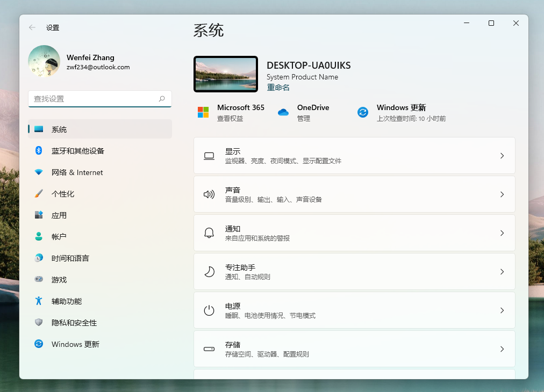Image resolution: width=544 pixels, height=392 pixels.
Task: Click the 系统 monitor icon in sidebar
Action: click(39, 129)
